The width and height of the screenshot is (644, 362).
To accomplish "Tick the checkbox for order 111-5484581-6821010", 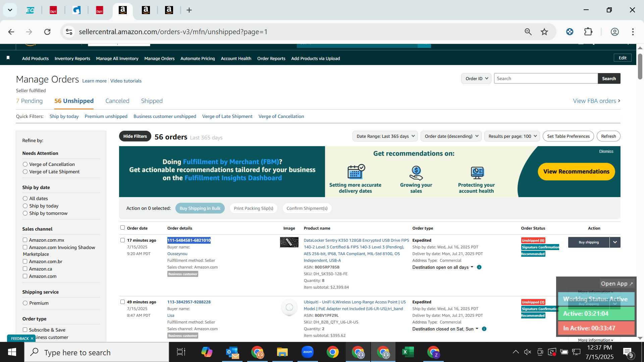I will (122, 240).
